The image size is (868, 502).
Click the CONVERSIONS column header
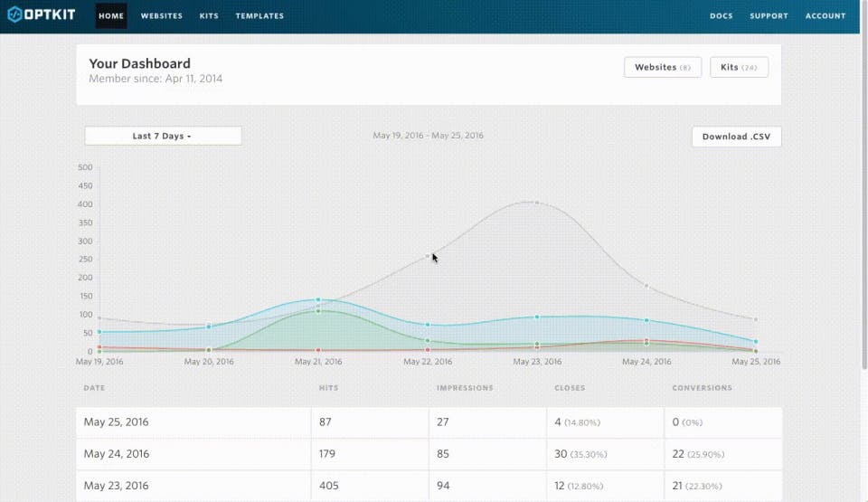702,388
